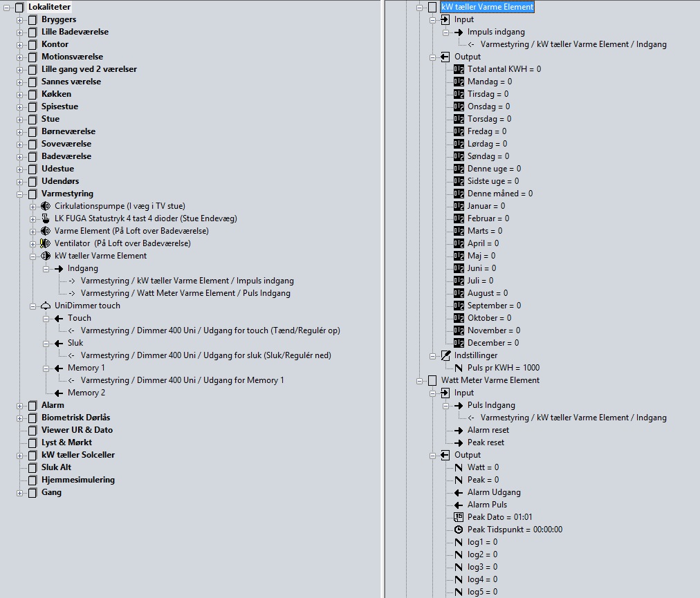The image size is (700, 598).
Task: Expand the Biometrisk Dørlås node
Action: [20, 418]
